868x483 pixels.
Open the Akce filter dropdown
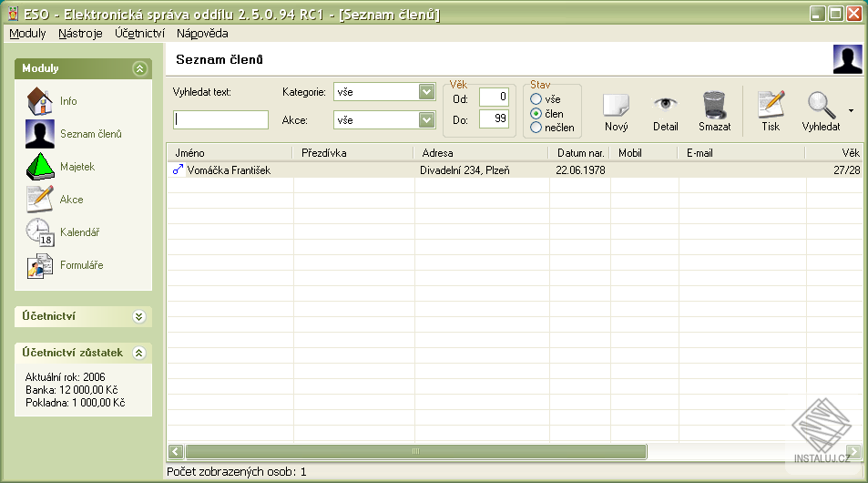point(426,119)
